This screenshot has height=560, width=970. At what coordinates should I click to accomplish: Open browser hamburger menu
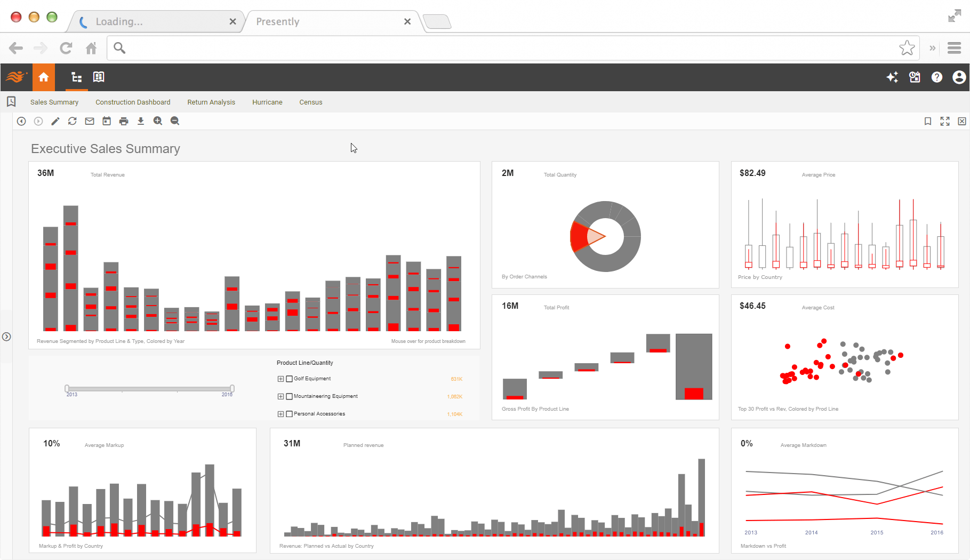click(955, 48)
